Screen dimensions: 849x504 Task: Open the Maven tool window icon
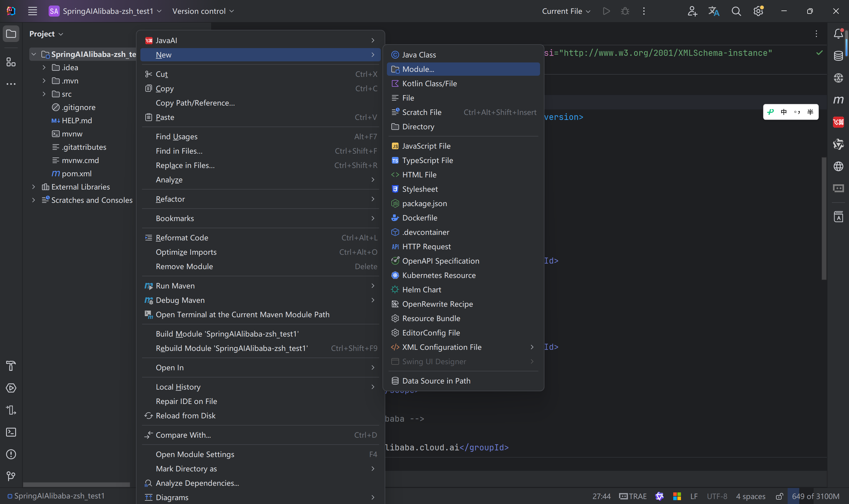tap(838, 100)
